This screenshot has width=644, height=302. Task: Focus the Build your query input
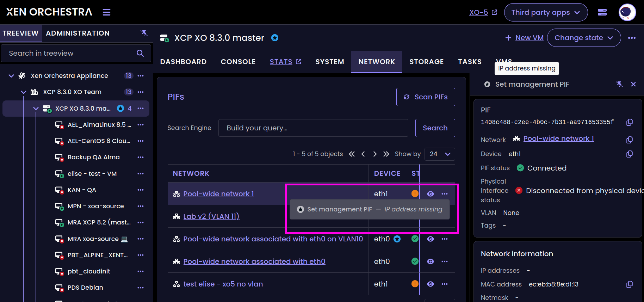pos(313,128)
